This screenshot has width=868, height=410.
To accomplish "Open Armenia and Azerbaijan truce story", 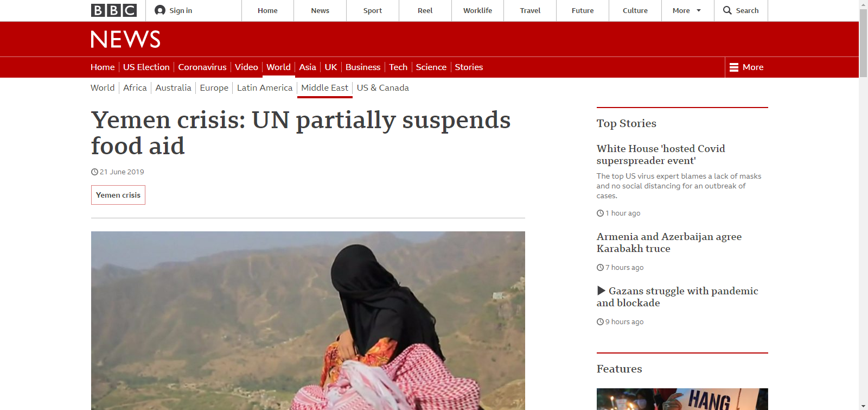I will point(669,243).
